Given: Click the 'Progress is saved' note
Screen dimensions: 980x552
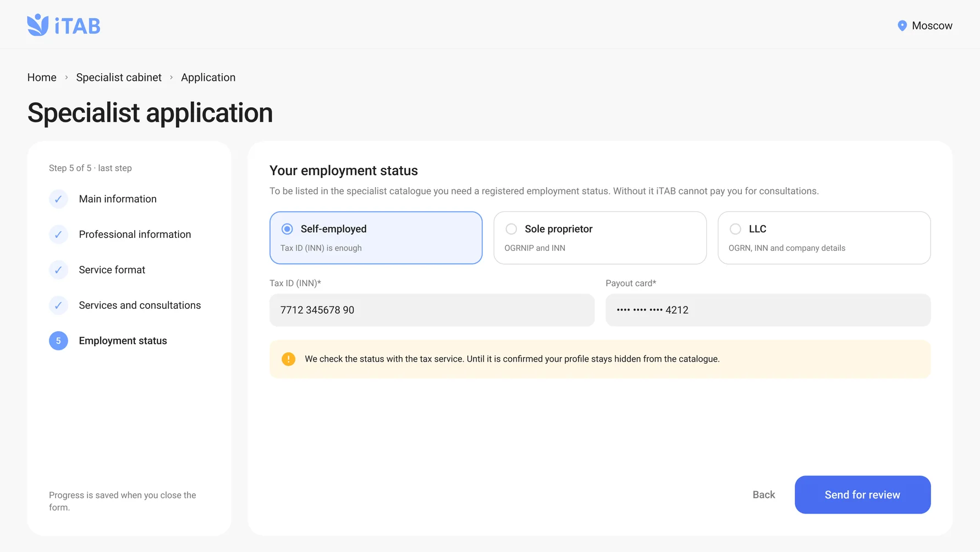Looking at the screenshot, I should click(123, 501).
